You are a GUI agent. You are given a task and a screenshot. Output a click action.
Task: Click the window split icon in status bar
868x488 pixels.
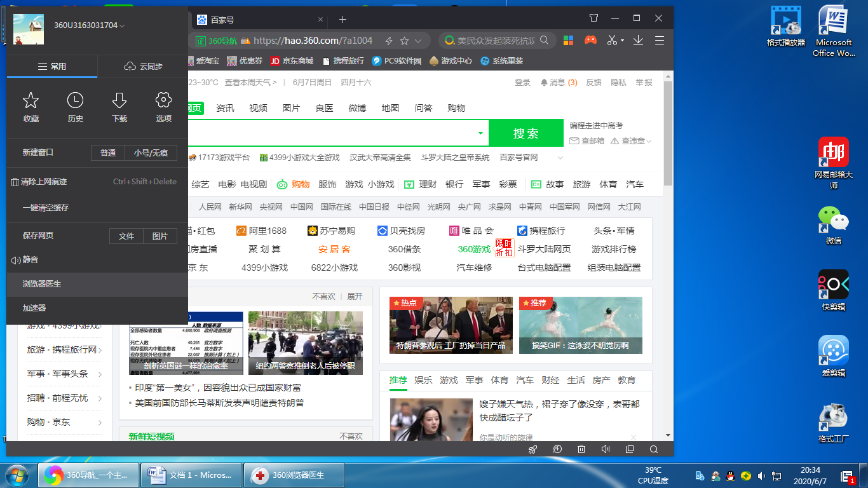click(x=630, y=449)
